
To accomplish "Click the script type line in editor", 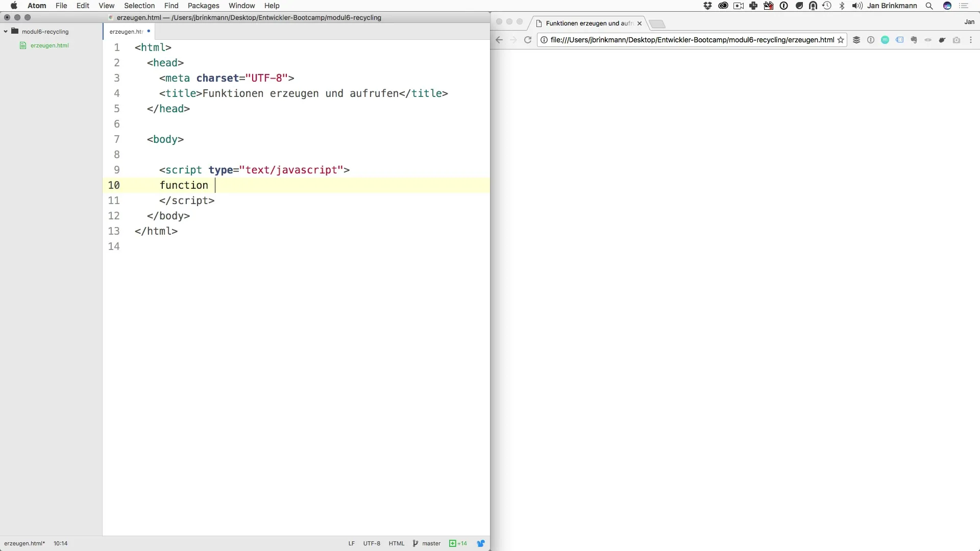I will coord(254,170).
